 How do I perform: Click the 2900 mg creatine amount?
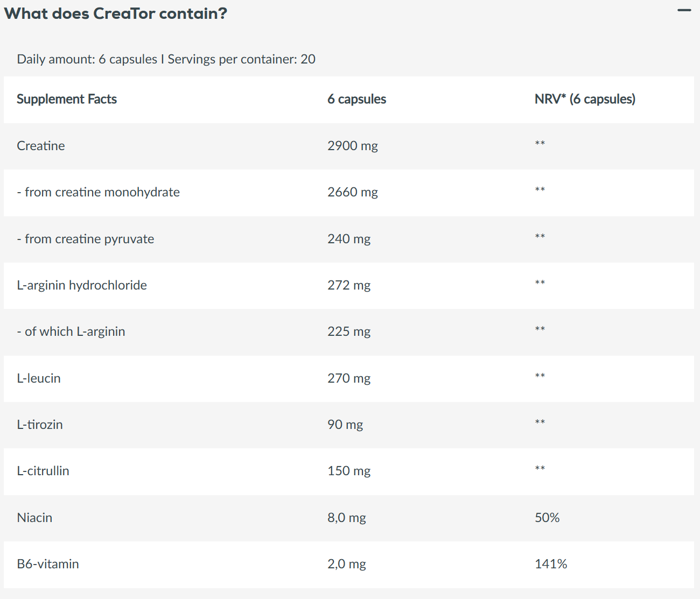click(353, 146)
